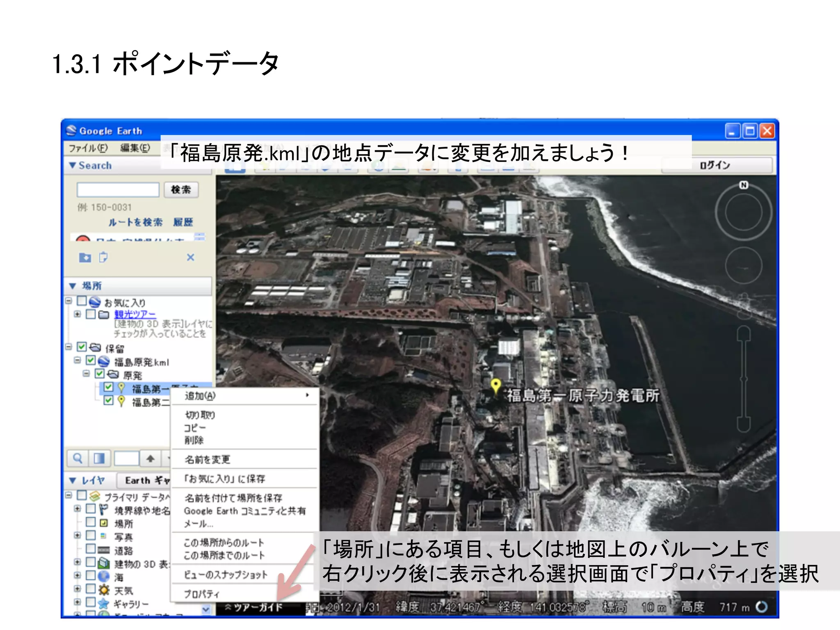
Task: Check the 観光ツアー checkbox
Action: pyautogui.click(x=91, y=314)
